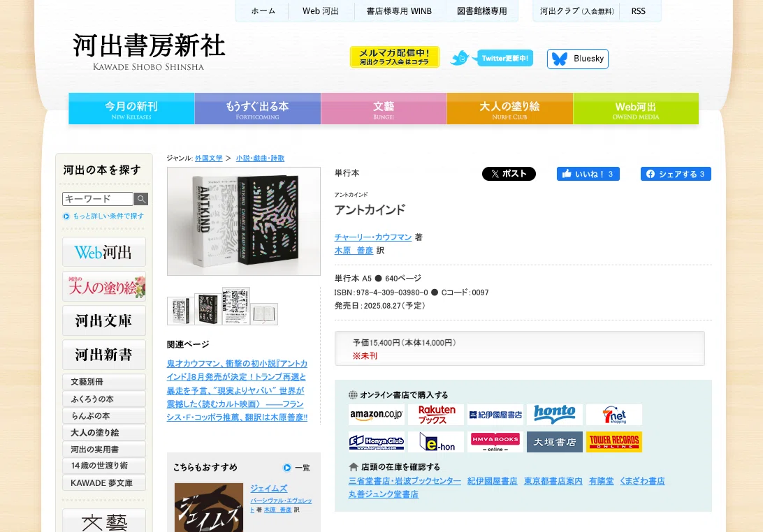
Task: Open the もうすぐ出る本 navigation tab
Action: [257, 109]
